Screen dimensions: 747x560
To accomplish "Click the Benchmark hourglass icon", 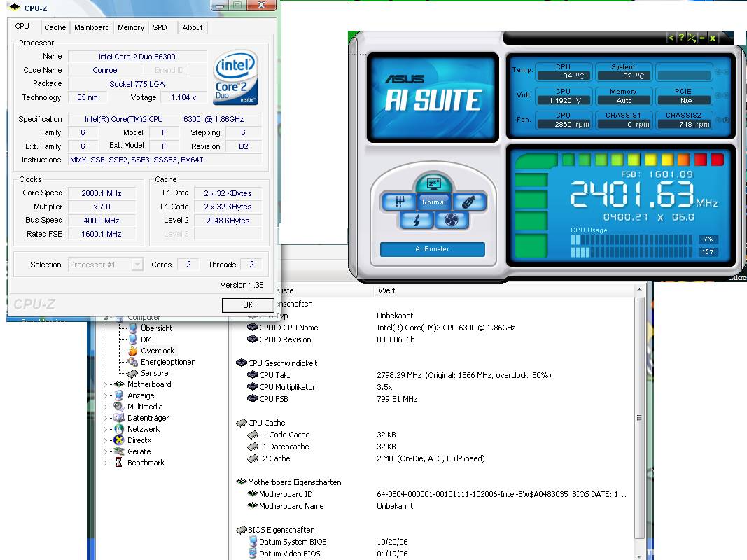I will 119,463.
